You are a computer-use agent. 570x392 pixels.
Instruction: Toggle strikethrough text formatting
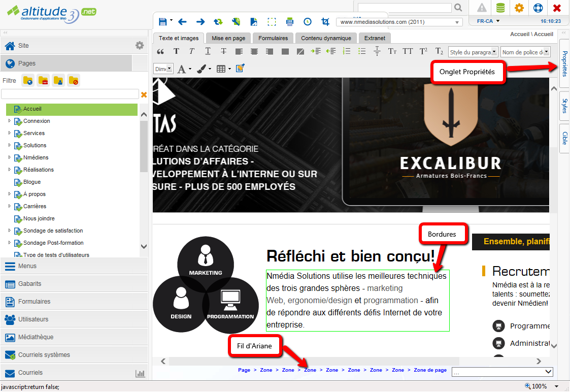pos(223,51)
